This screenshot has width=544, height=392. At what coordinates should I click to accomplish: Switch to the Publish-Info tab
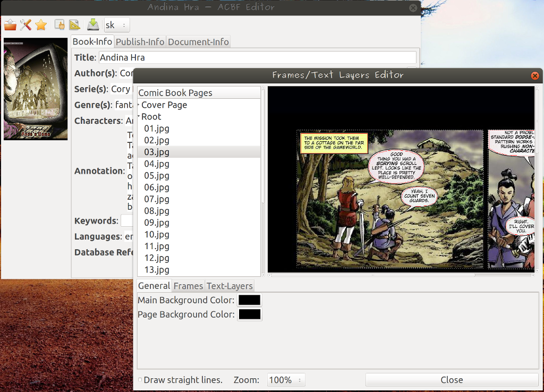pyautogui.click(x=140, y=42)
